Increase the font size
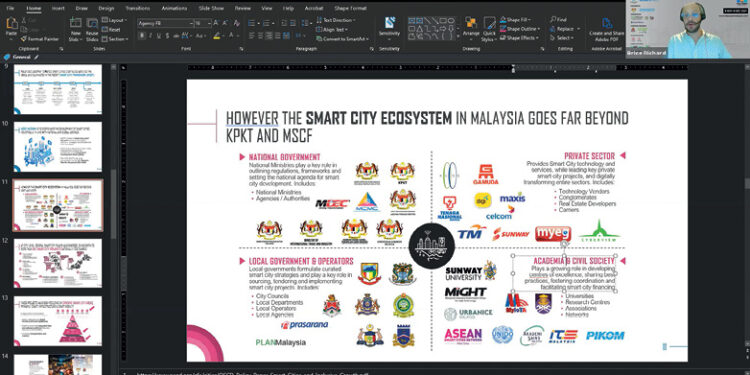Screen dimensions: 750x375 (216, 23)
